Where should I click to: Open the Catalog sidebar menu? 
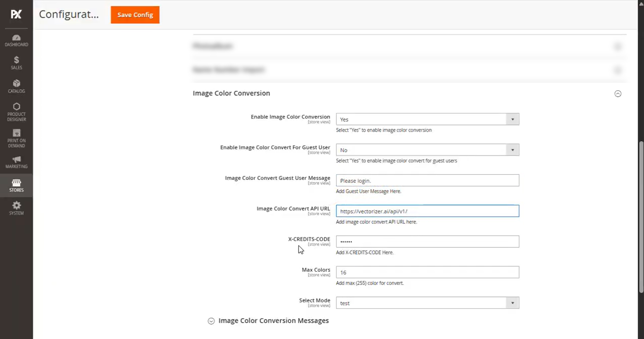[16, 87]
